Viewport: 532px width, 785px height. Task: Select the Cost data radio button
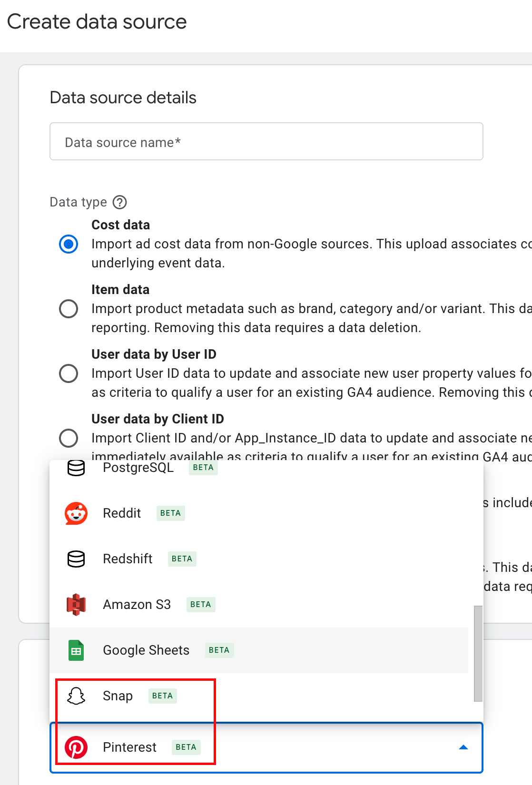69,244
